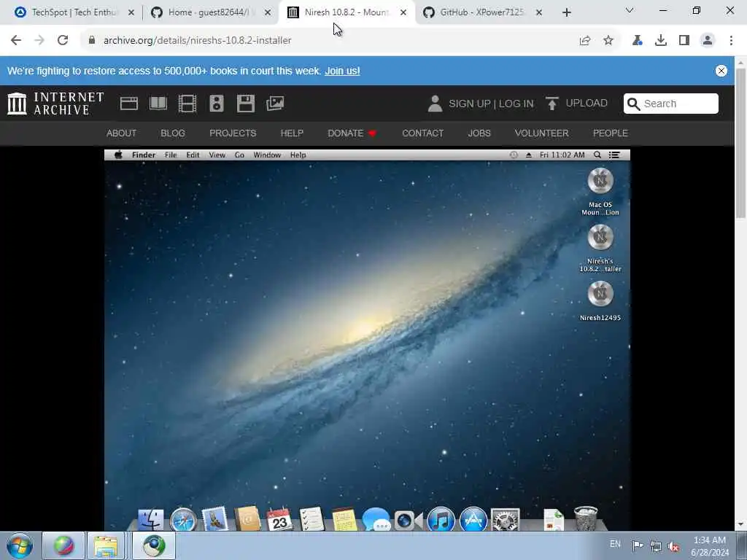The height and width of the screenshot is (560, 747).
Task: Open the browser downloads icon
Action: (661, 41)
